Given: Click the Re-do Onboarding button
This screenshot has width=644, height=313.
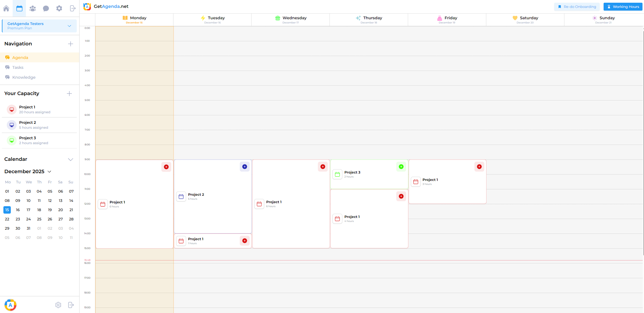Looking at the screenshot, I should click(x=577, y=7).
